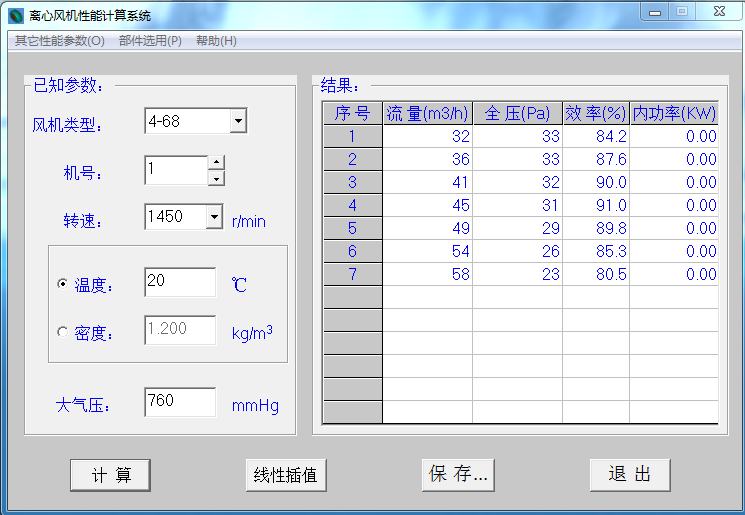The height and width of the screenshot is (515, 745).
Task: Select the 密度 radio button
Action: pos(62,332)
